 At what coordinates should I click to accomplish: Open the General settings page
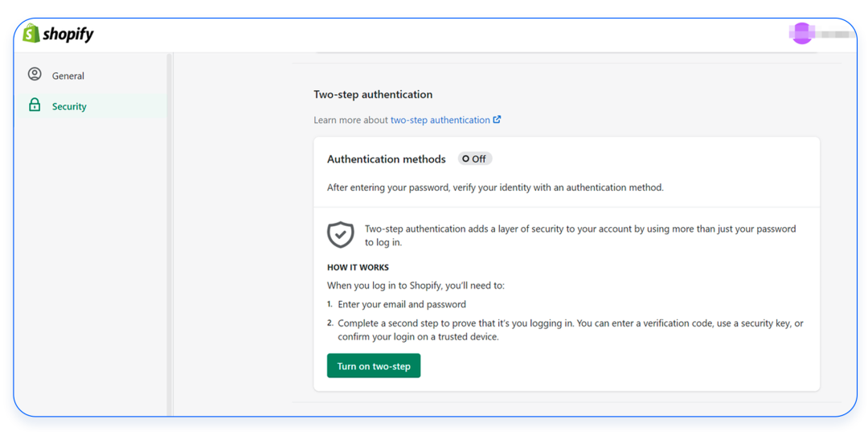tap(68, 76)
